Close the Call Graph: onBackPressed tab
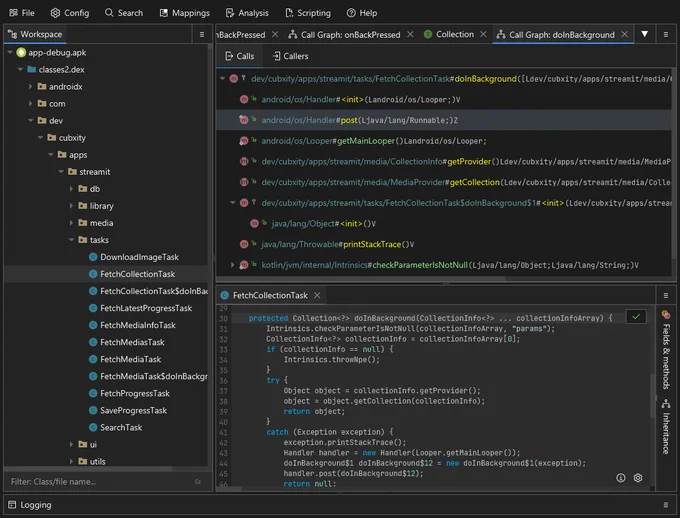 click(410, 34)
